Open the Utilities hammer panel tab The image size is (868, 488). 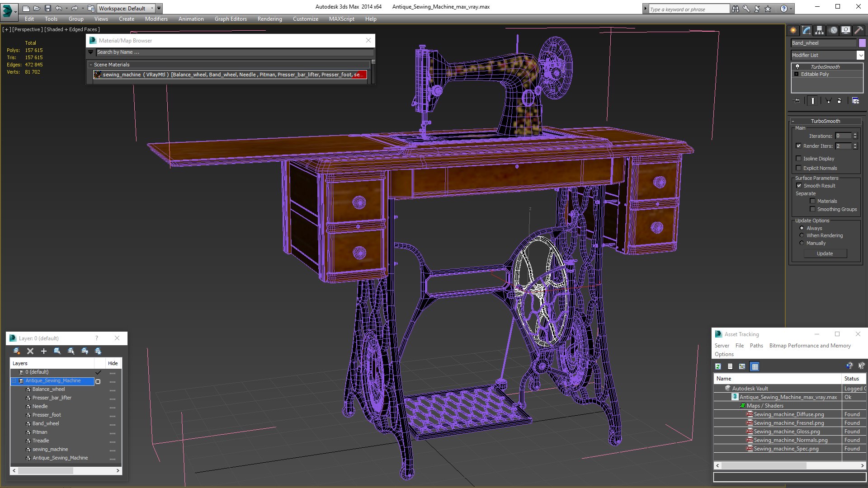(x=859, y=30)
